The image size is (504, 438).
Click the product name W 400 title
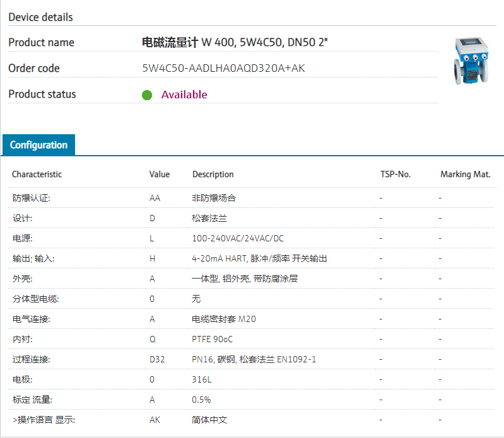point(235,42)
